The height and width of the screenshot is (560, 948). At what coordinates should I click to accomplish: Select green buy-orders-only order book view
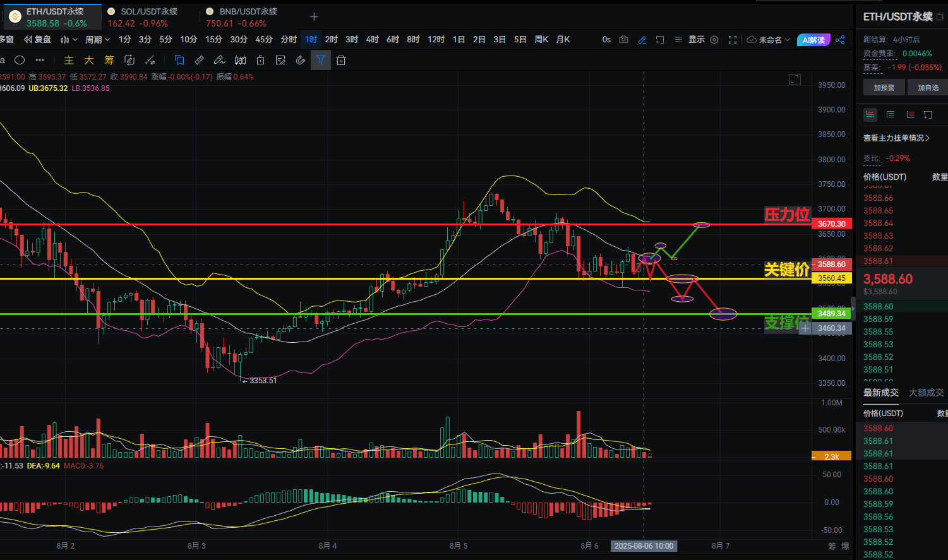pos(891,115)
